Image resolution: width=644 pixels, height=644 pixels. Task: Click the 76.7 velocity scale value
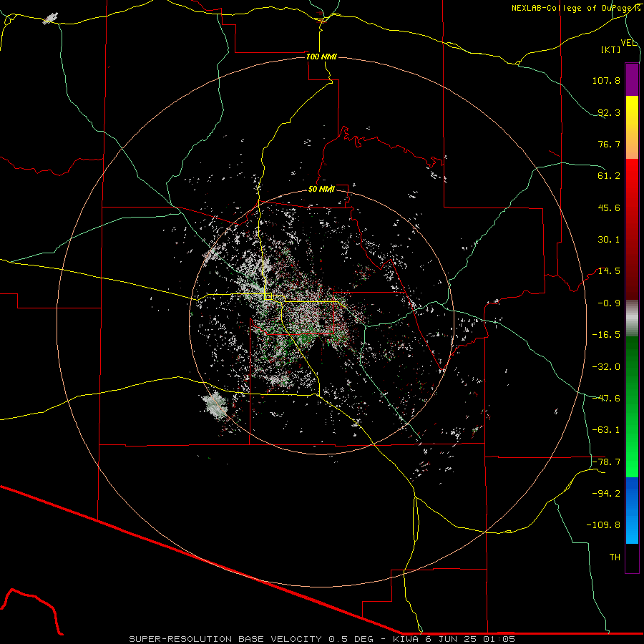[609, 144]
